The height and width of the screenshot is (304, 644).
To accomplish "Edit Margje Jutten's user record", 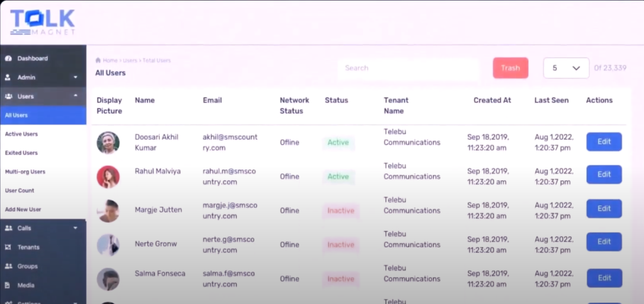I will [604, 209].
